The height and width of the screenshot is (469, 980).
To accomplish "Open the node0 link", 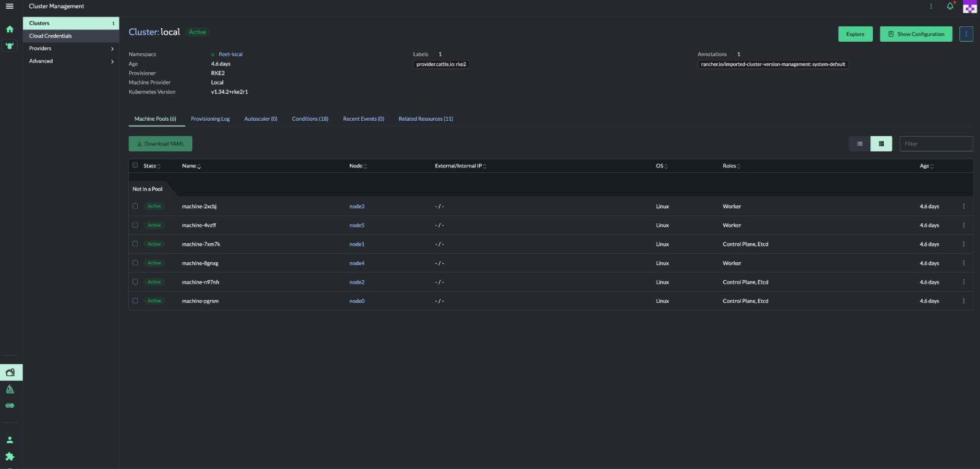I will 357,301.
